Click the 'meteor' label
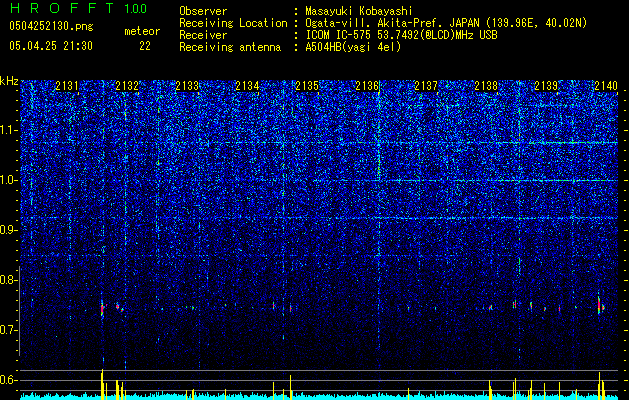Image resolution: width=629 pixels, height=400 pixels. [x=142, y=31]
